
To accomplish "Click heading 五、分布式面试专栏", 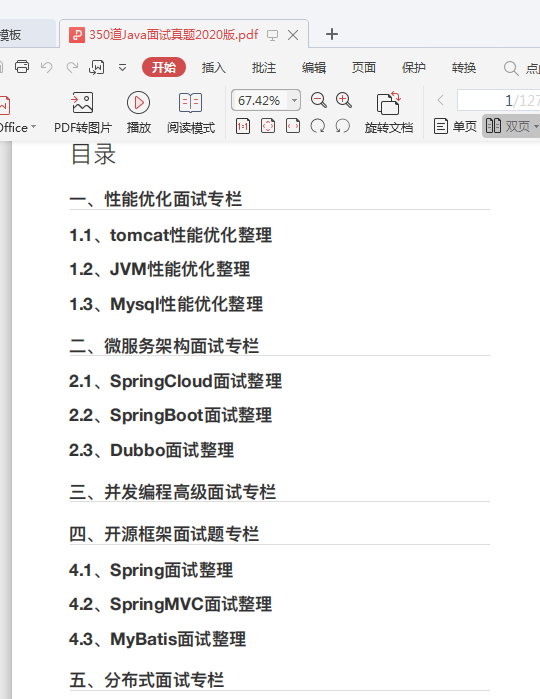I will coord(147,680).
